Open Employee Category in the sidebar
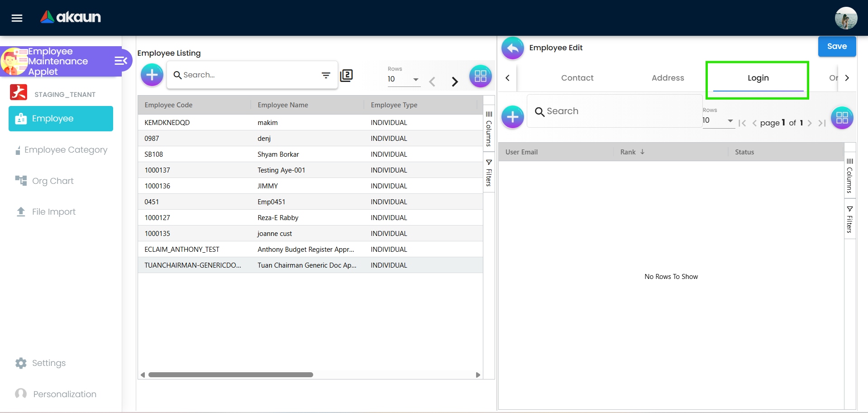This screenshot has width=868, height=413. pos(66,150)
